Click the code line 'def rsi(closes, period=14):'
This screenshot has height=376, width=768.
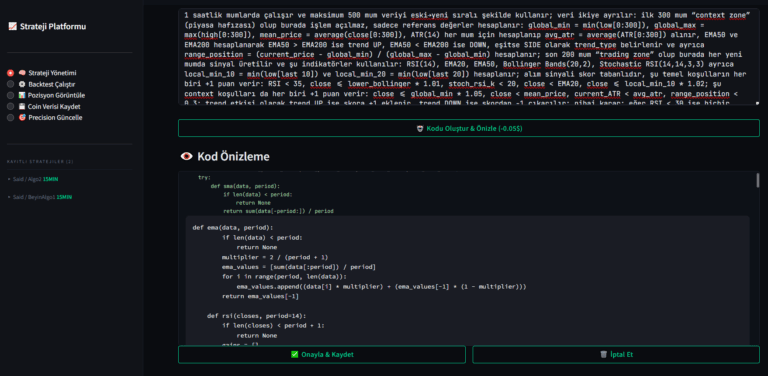click(256, 316)
